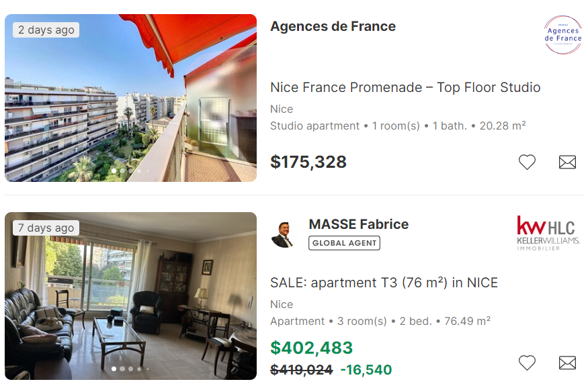Screen dimensions: 588x392
Task: Click the MASSE Fabrice agent name
Action: (358, 224)
